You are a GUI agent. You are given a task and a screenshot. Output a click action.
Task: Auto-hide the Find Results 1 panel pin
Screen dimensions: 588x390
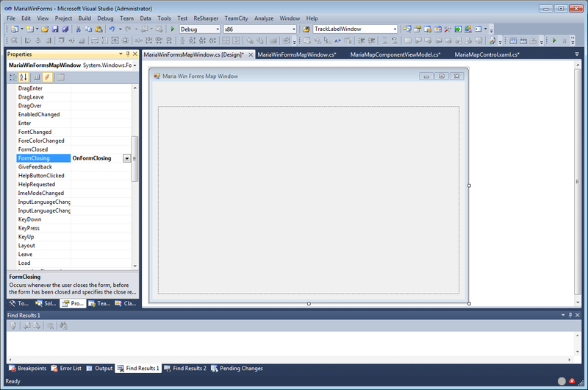click(x=570, y=315)
